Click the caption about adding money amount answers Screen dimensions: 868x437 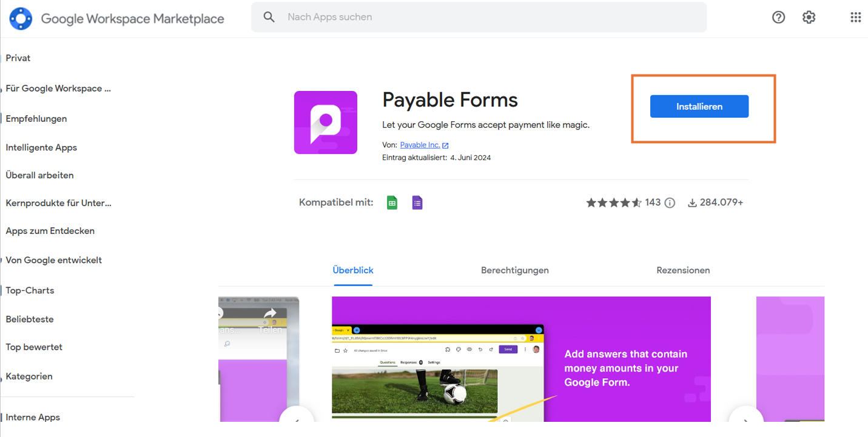click(626, 368)
